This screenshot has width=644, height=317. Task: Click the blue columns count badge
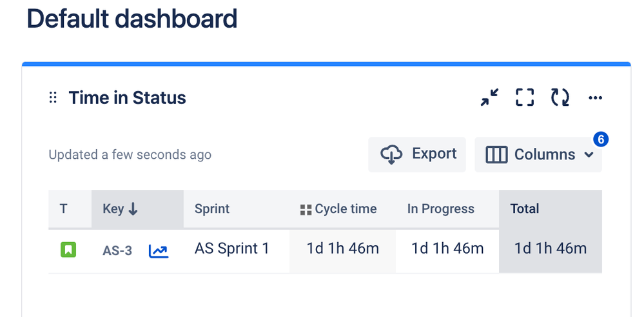(601, 139)
